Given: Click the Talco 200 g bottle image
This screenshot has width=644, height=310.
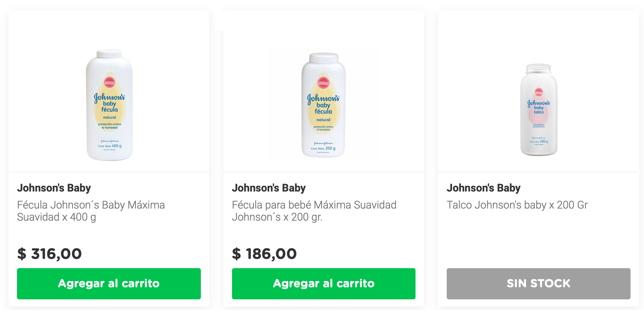Looking at the screenshot, I should [538, 110].
